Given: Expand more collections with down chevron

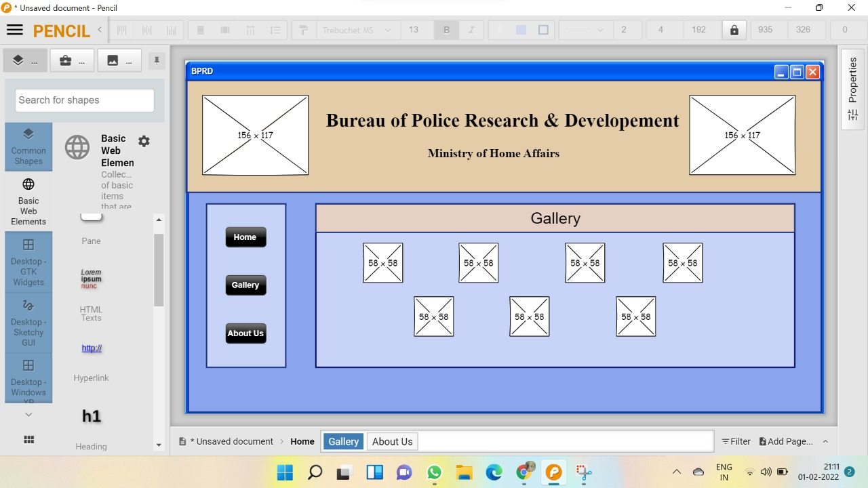Looking at the screenshot, I should (28, 414).
